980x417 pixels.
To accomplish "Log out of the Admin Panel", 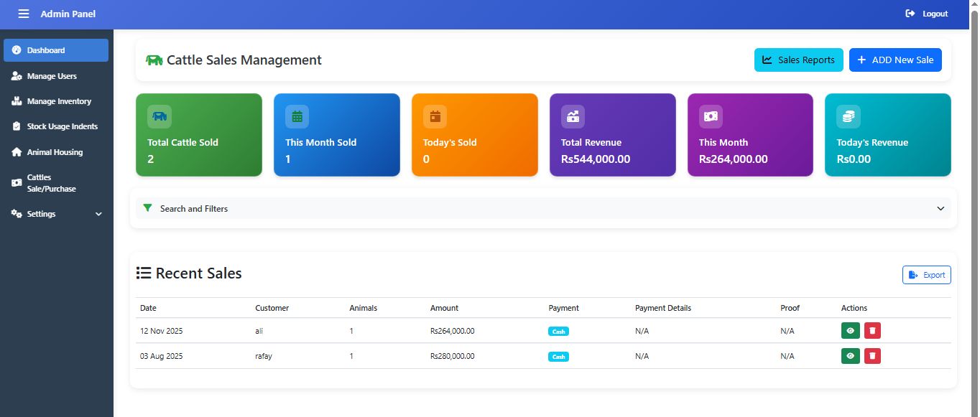I will pyautogui.click(x=927, y=14).
